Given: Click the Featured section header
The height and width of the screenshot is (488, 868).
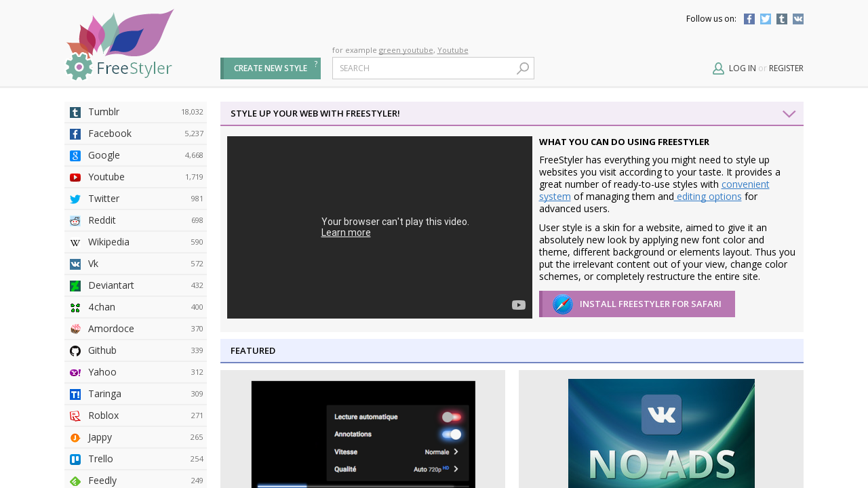Looking at the screenshot, I should point(512,351).
